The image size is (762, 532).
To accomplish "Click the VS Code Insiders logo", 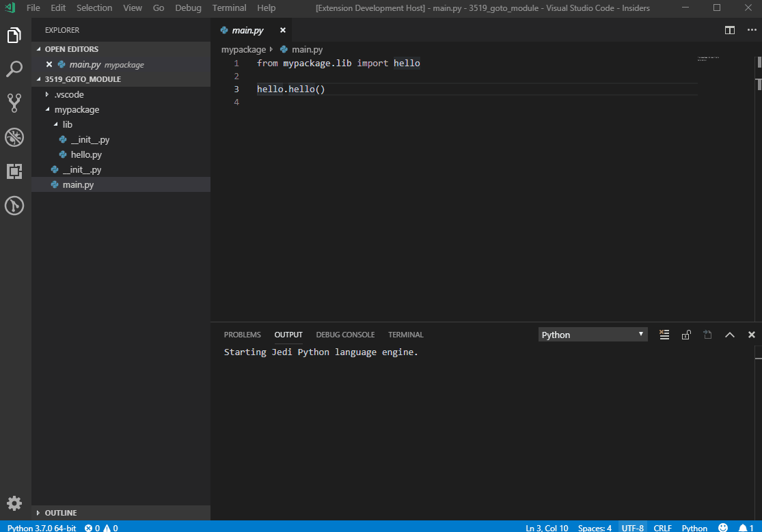I will [10, 8].
